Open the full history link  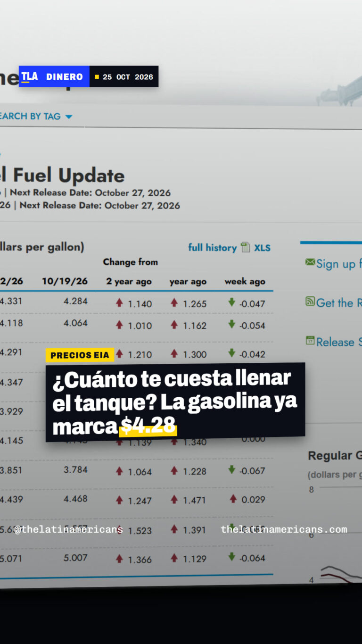[x=212, y=248]
